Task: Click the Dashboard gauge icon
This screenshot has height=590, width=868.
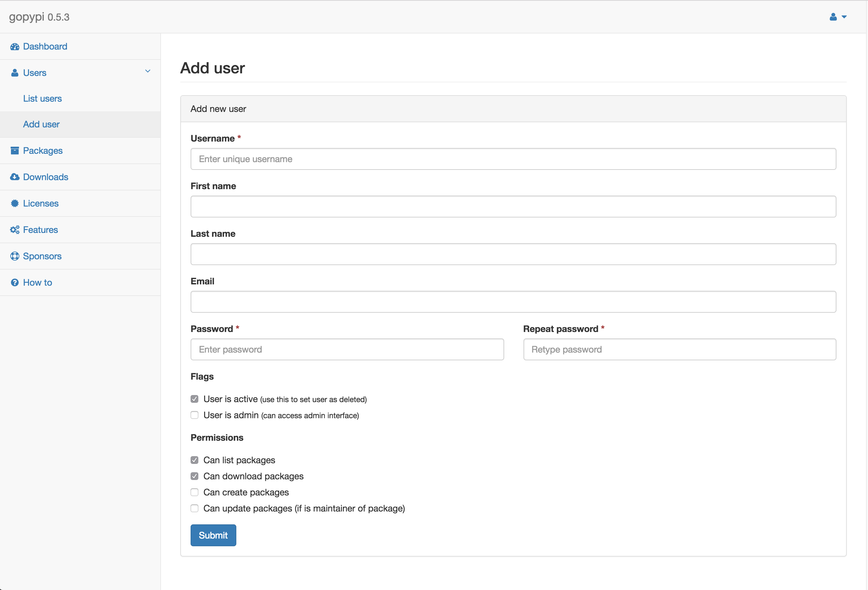Action: coord(14,47)
